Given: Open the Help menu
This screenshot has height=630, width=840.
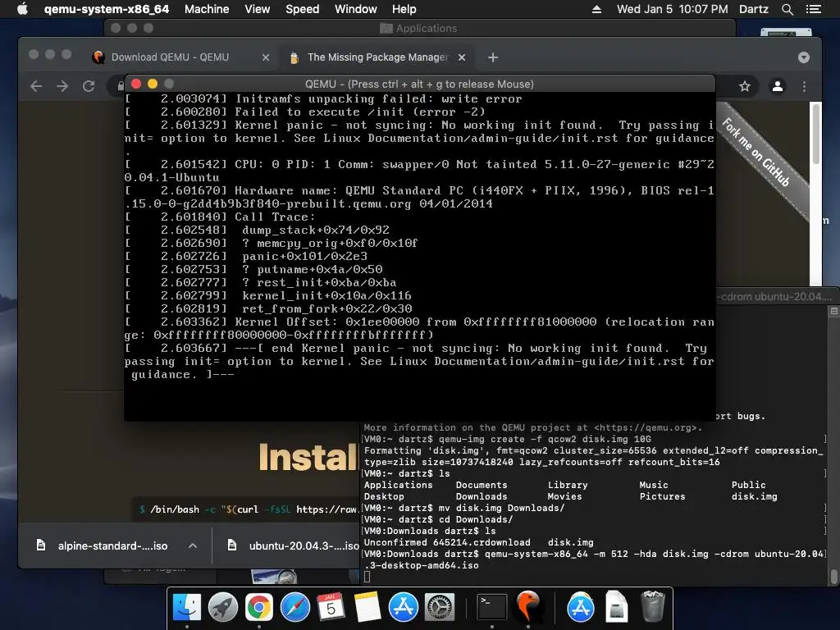Looking at the screenshot, I should pos(404,9).
